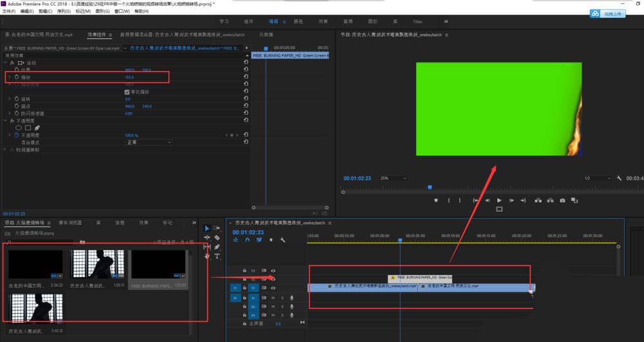Select the Track Select Forward tool

coord(217,228)
